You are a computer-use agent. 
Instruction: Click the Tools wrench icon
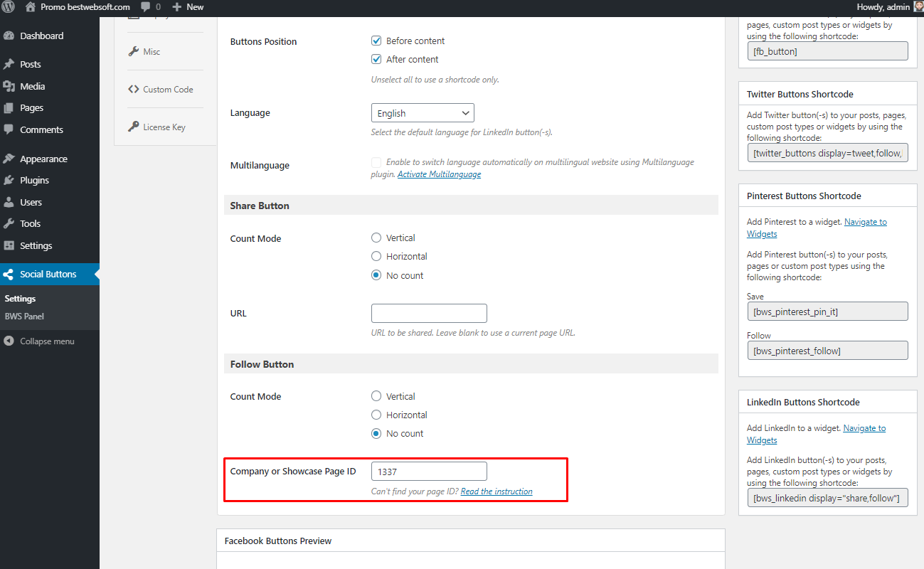tap(9, 223)
